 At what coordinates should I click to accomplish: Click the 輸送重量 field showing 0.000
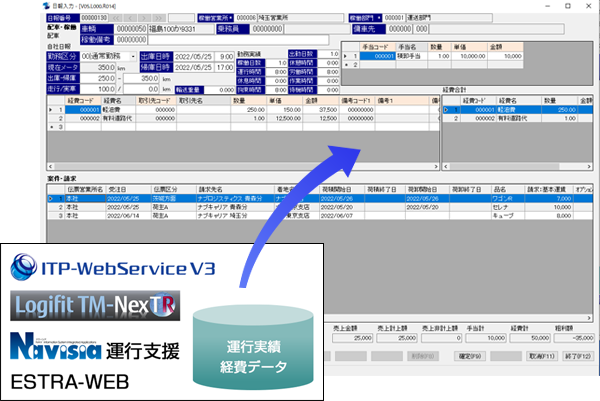tap(220, 90)
